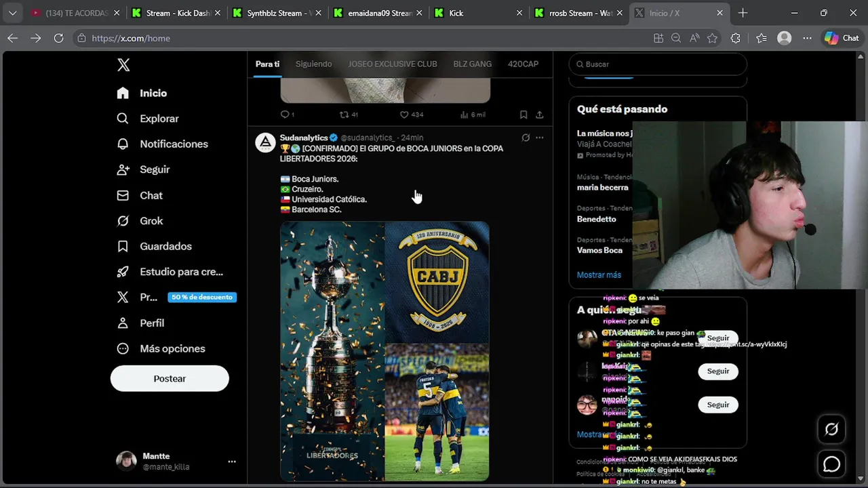Open Más opciones in sidebar
Image resolution: width=868 pixels, height=488 pixels.
pos(161,348)
